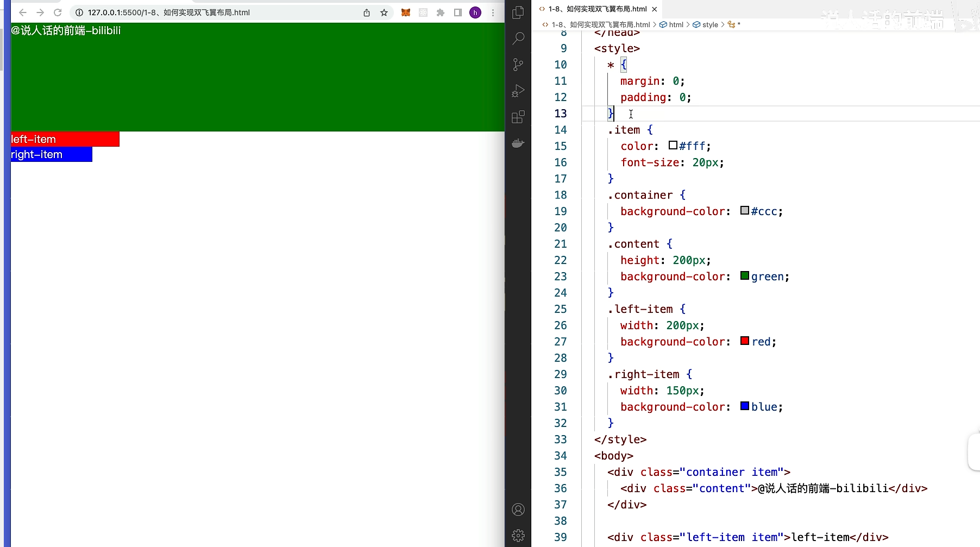980x547 pixels.
Task: Click the faded extension icon next to MetaMask
Action: click(423, 12)
